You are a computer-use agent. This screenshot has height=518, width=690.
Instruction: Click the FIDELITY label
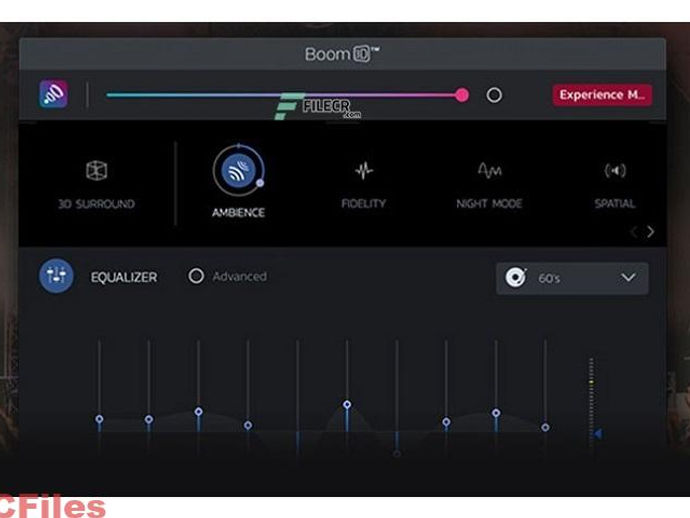[x=364, y=203]
